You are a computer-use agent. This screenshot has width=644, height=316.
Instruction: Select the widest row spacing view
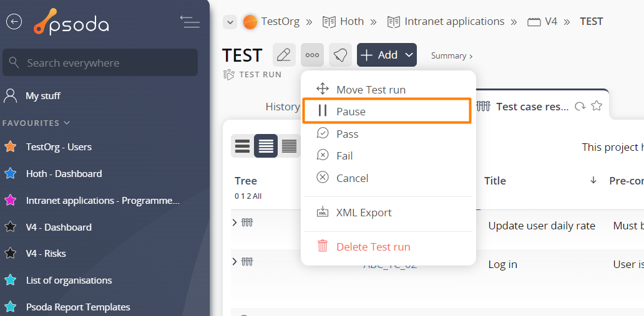pos(242,146)
